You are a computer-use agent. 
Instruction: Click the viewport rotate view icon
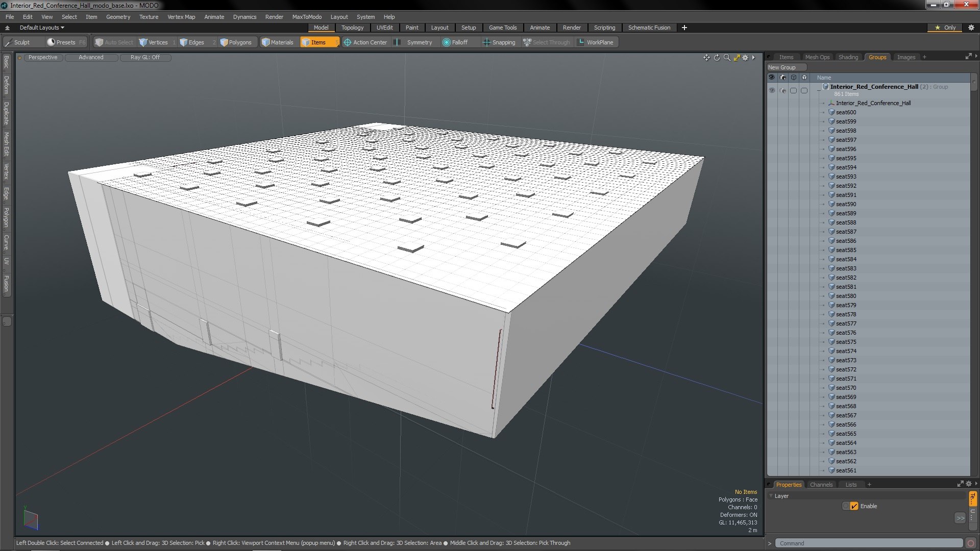coord(717,58)
